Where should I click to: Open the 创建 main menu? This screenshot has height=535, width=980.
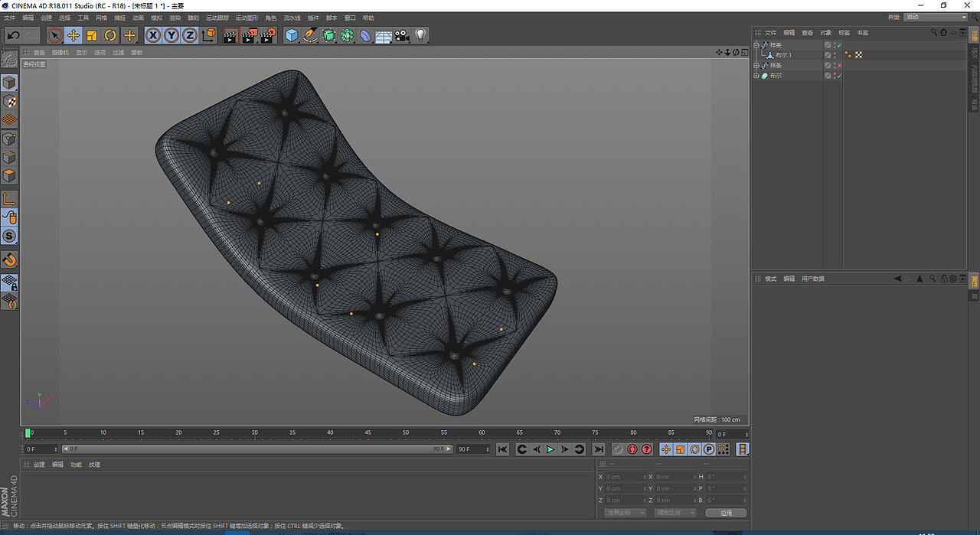pyautogui.click(x=47, y=18)
